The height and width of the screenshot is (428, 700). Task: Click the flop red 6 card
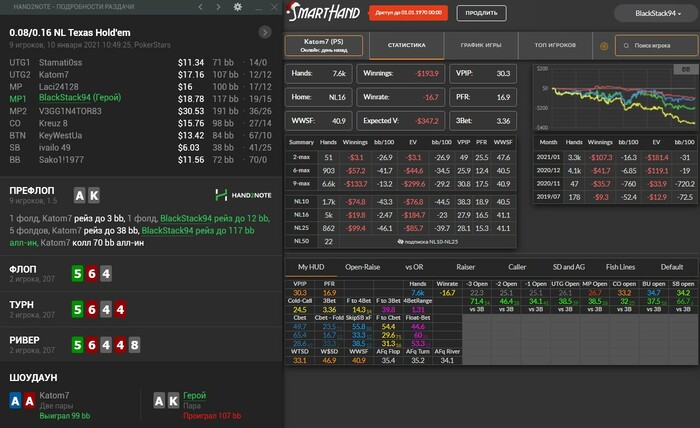(92, 274)
